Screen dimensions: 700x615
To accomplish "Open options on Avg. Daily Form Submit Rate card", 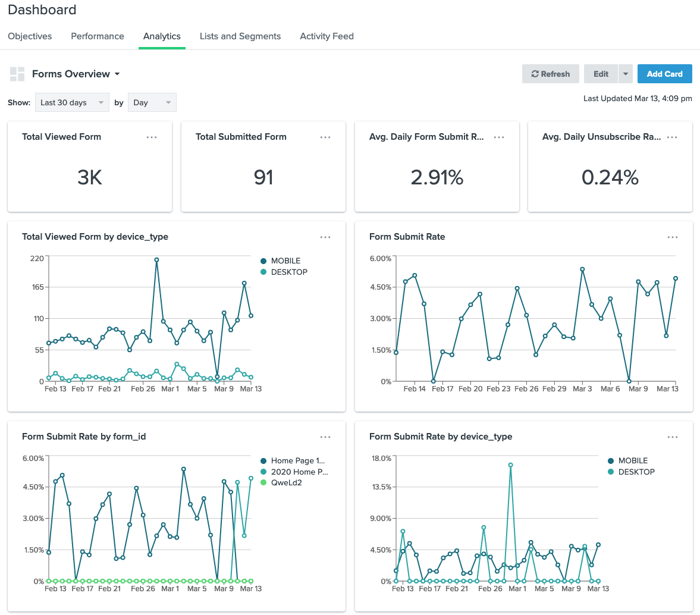I will pos(499,137).
